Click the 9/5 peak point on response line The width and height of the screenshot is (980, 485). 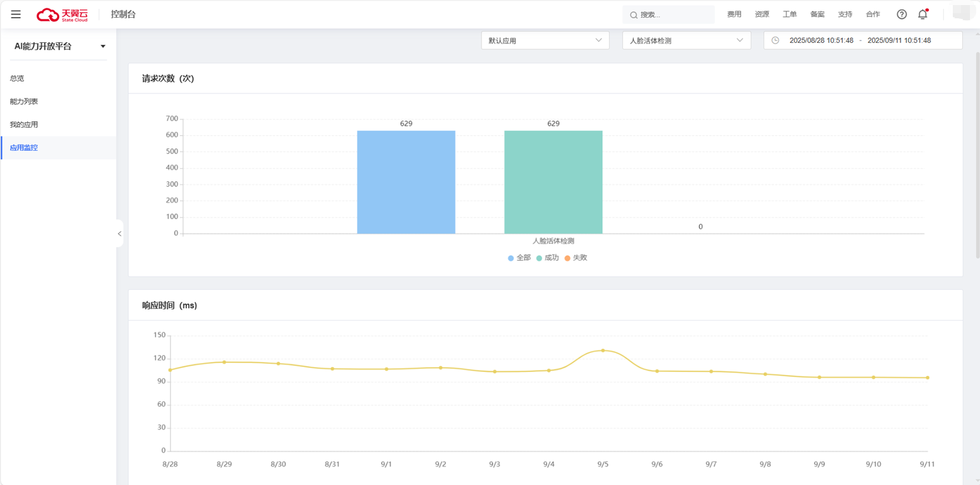(603, 350)
